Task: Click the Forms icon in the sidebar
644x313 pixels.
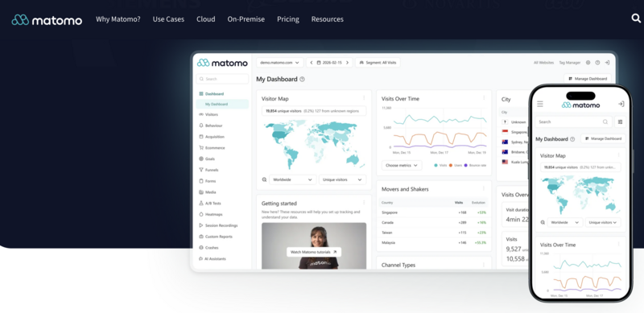Action: (x=200, y=181)
